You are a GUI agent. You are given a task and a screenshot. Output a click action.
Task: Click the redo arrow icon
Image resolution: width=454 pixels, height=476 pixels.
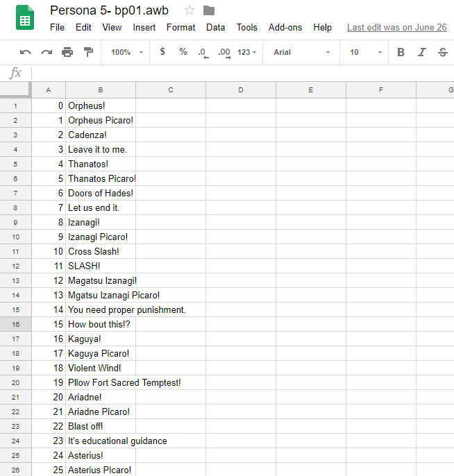(47, 52)
